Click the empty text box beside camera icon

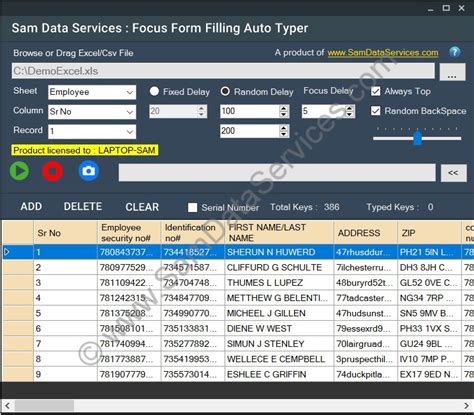click(277, 172)
